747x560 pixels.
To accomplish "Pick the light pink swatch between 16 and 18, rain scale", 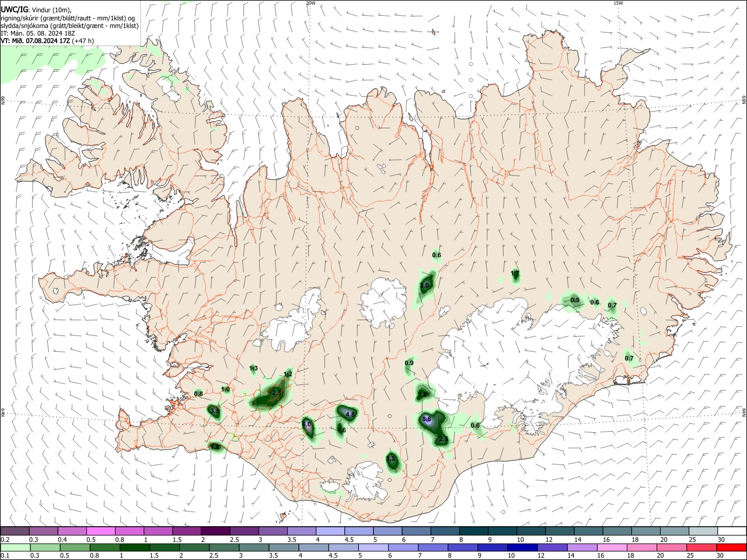I will (x=612, y=547).
